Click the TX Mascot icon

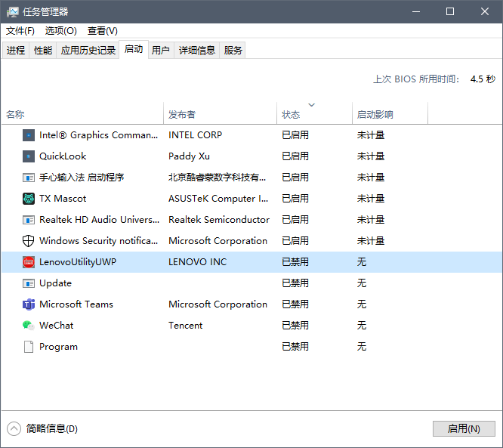29,199
